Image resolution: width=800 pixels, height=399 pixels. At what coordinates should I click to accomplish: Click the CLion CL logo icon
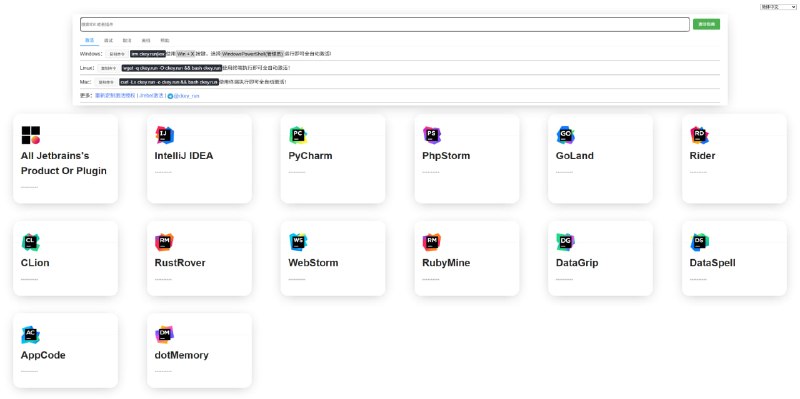tap(31, 242)
